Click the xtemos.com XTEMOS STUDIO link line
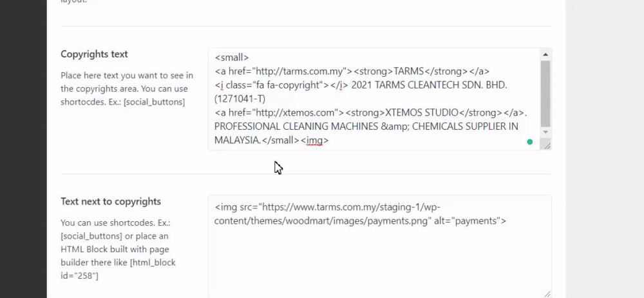This screenshot has width=644, height=298. point(370,112)
